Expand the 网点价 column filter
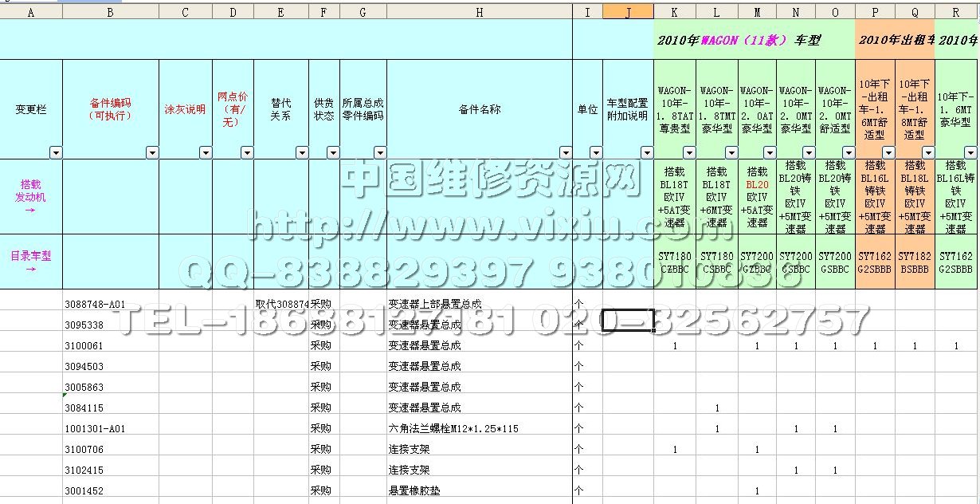Image resolution: width=980 pixels, height=504 pixels. coord(246,152)
